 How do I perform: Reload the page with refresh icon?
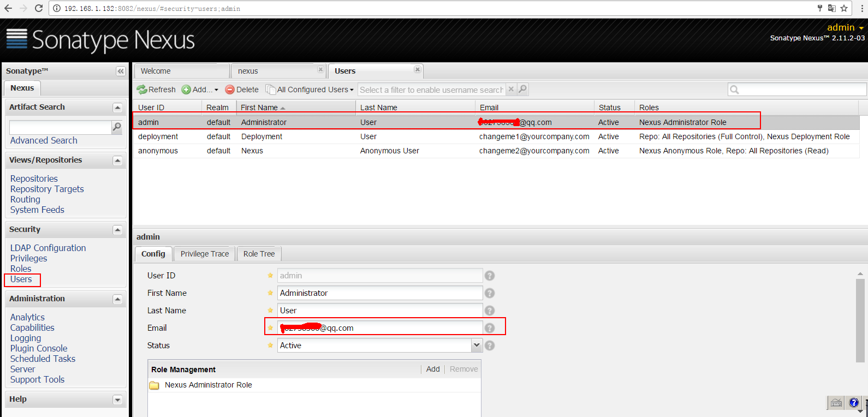[x=39, y=8]
